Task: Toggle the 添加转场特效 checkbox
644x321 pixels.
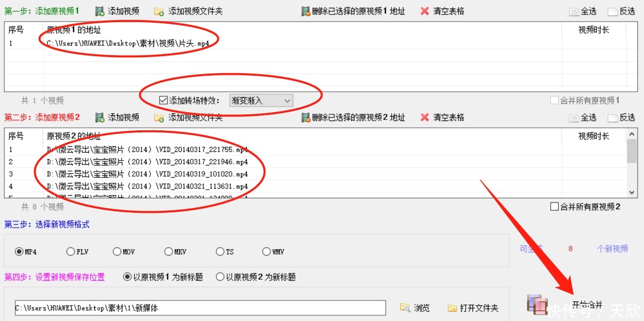Action: click(163, 100)
